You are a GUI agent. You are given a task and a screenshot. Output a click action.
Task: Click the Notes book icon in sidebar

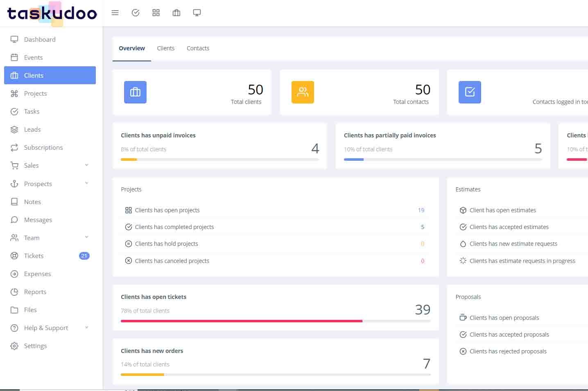click(14, 202)
